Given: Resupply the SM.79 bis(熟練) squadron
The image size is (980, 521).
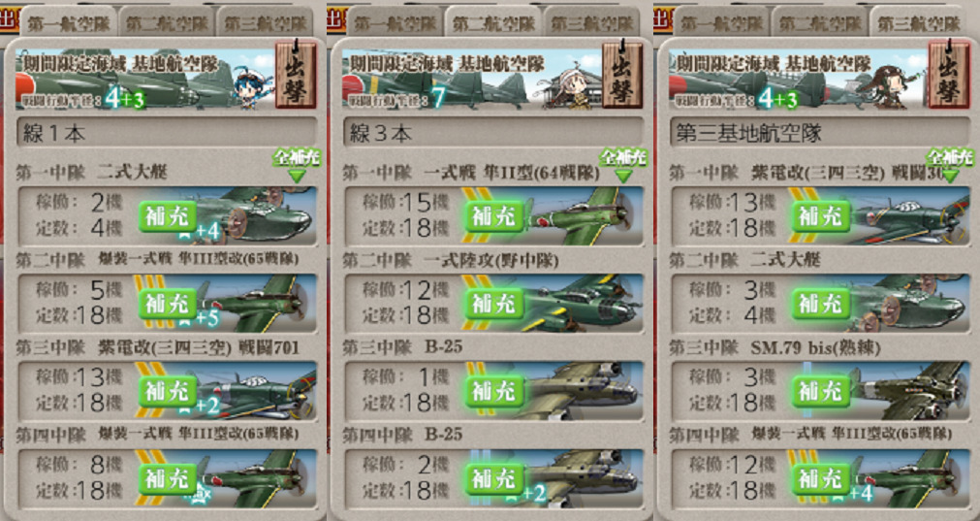Looking at the screenshot, I should [821, 392].
